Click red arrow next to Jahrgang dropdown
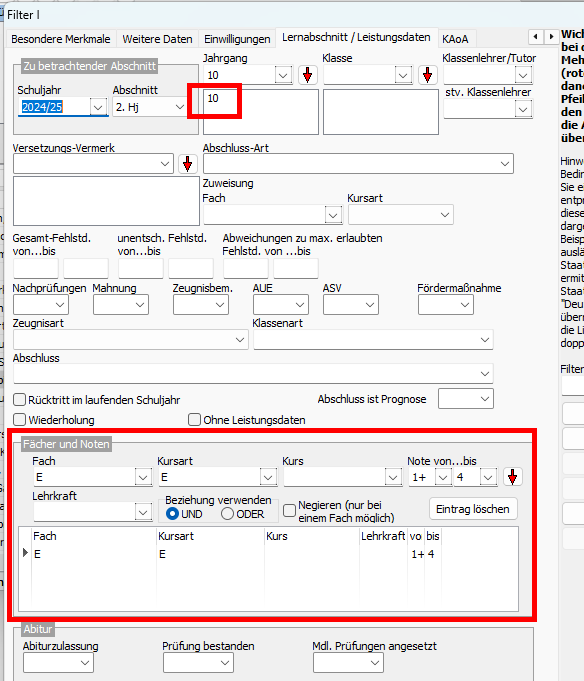The image size is (584, 681). tap(307, 75)
